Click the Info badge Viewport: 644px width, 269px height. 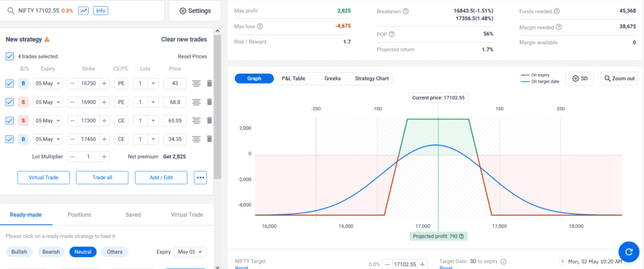pyautogui.click(x=101, y=11)
